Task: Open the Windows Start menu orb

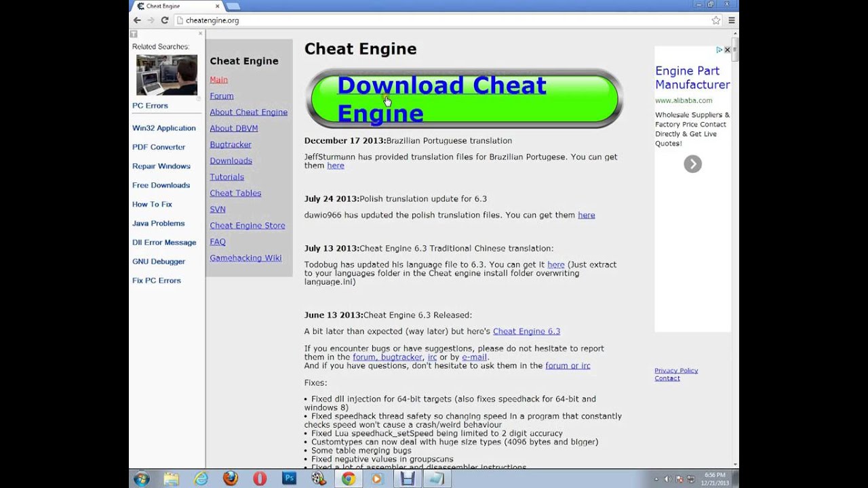Action: click(x=142, y=479)
